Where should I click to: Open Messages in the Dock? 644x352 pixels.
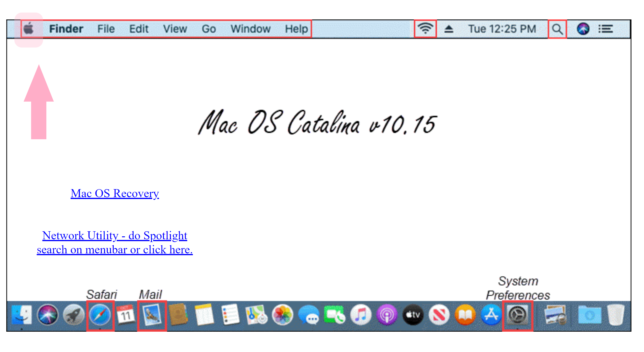(x=309, y=315)
